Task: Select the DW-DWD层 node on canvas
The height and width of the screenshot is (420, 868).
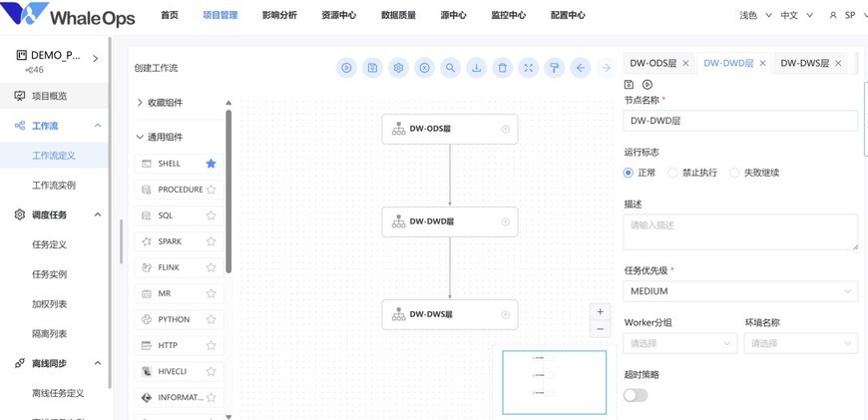Action: tap(450, 221)
